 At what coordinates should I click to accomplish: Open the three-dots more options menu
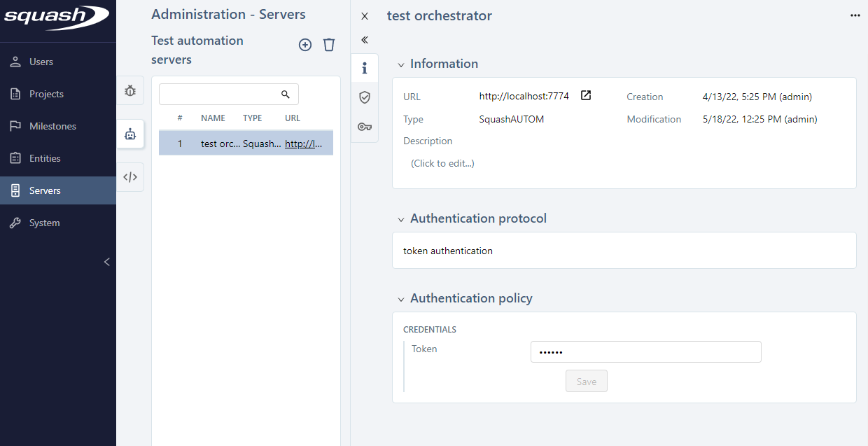click(x=855, y=15)
